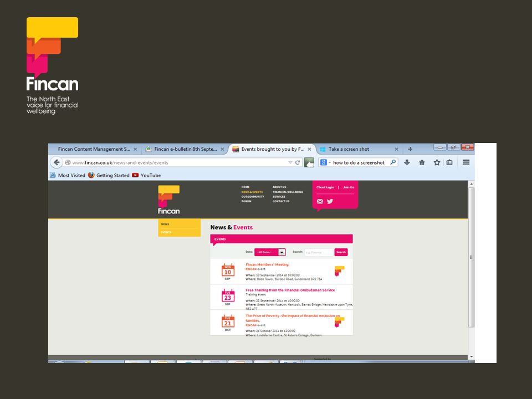Bookmark this page with the star icon
Image resolution: width=532 pixels, height=399 pixels.
coord(437,162)
